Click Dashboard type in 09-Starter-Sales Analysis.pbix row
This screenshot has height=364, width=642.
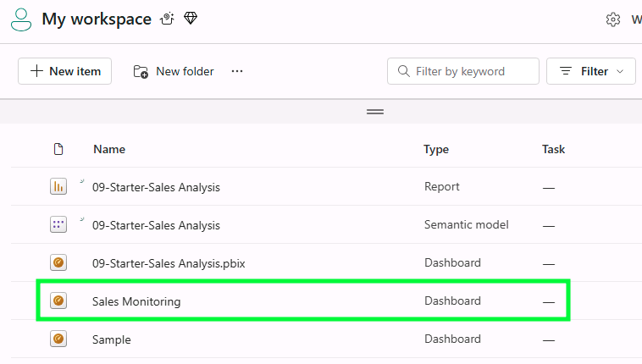[x=452, y=262]
